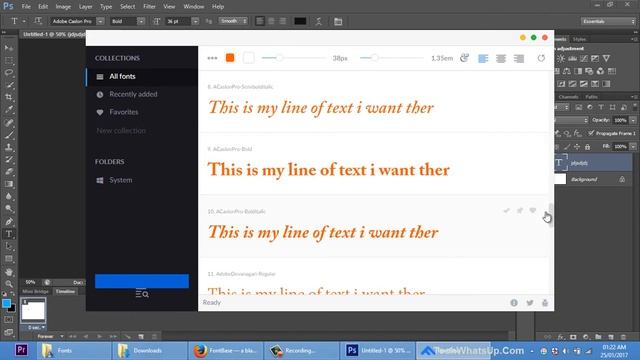Open the Fill percentage dropdown arrow
This screenshot has width=640, height=360.
point(633,147)
